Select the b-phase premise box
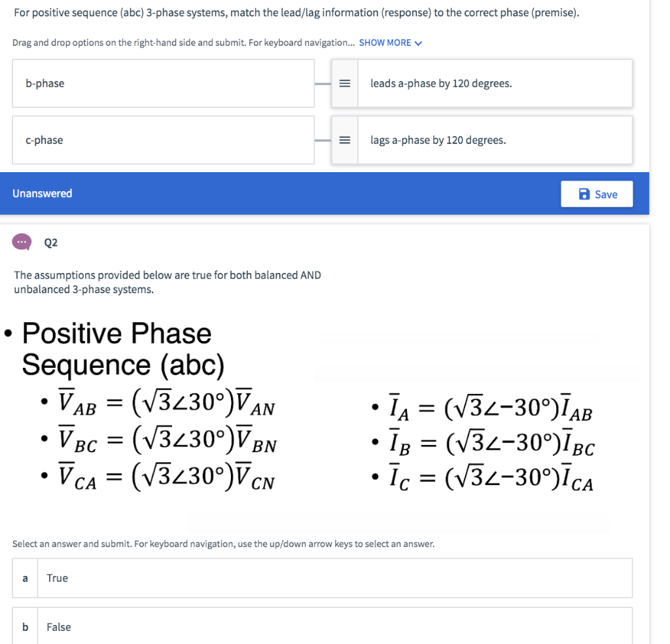 (x=163, y=83)
